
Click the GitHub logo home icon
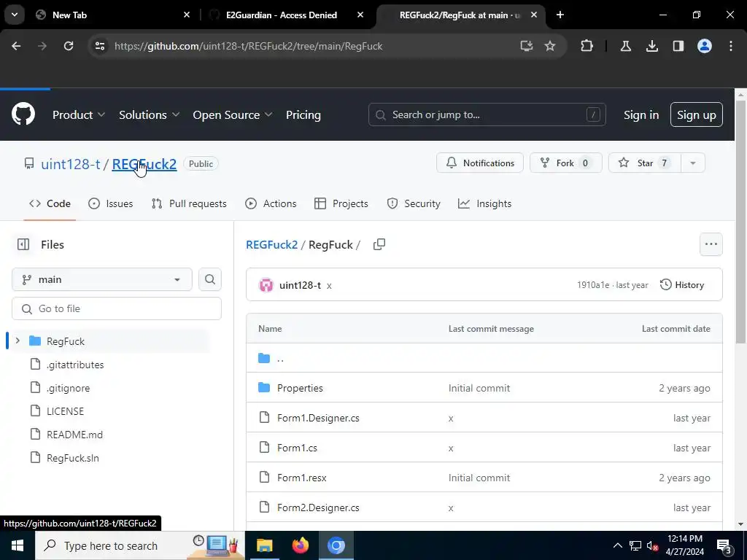click(23, 114)
